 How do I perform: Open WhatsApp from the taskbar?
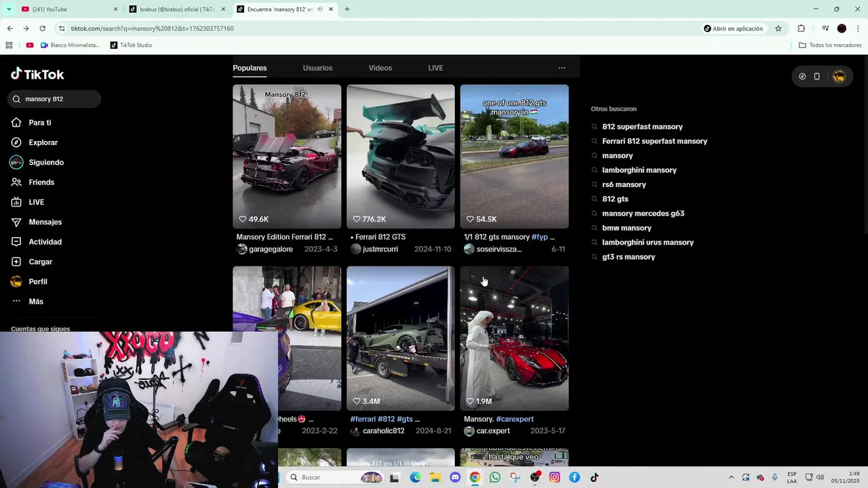click(x=495, y=477)
